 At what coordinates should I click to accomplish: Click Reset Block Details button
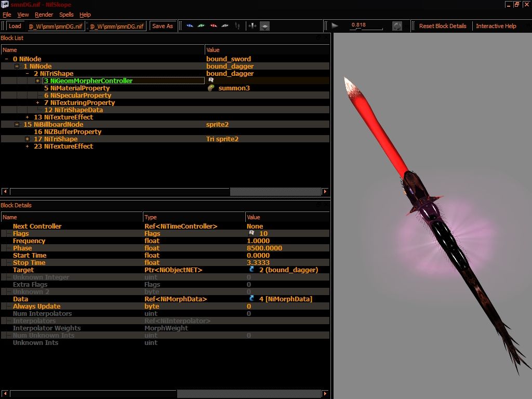coord(443,26)
